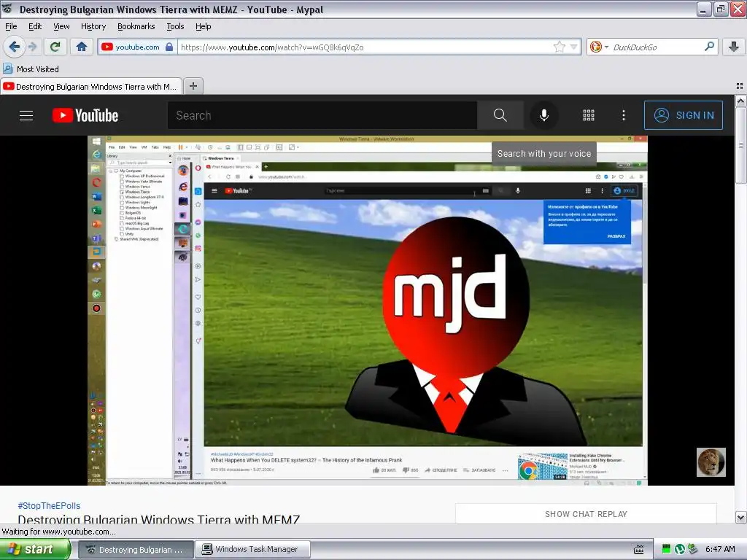
Task: Click SHOW CHAT REPLAY
Action: pyautogui.click(x=586, y=514)
